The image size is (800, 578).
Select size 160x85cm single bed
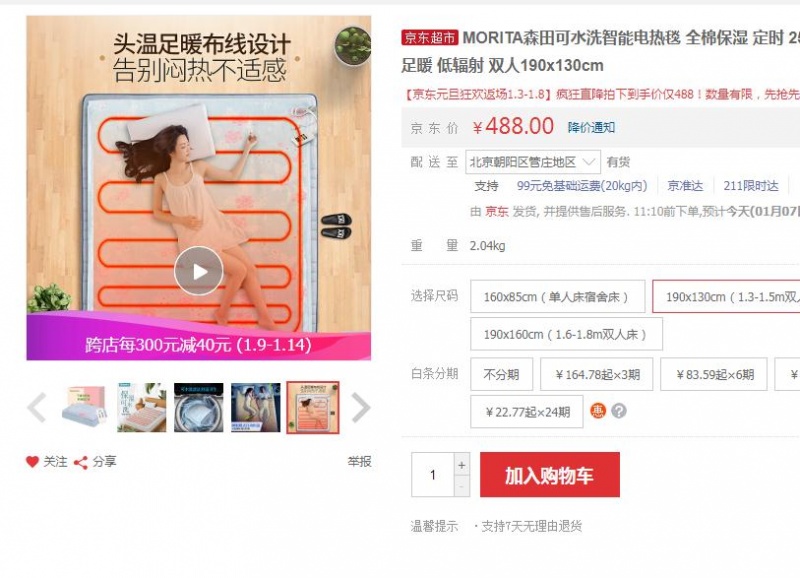(x=557, y=296)
